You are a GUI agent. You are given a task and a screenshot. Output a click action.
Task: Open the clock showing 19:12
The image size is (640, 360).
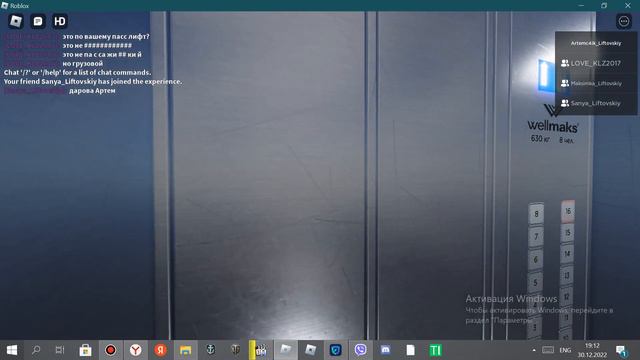[x=592, y=350]
